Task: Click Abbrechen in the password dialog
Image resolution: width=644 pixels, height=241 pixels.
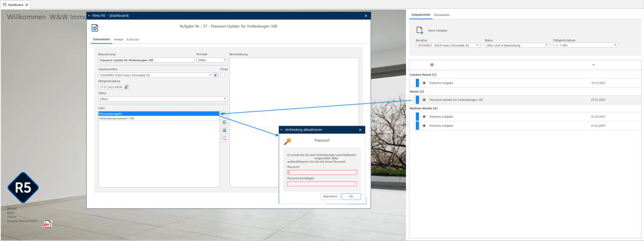Action: tap(330, 196)
